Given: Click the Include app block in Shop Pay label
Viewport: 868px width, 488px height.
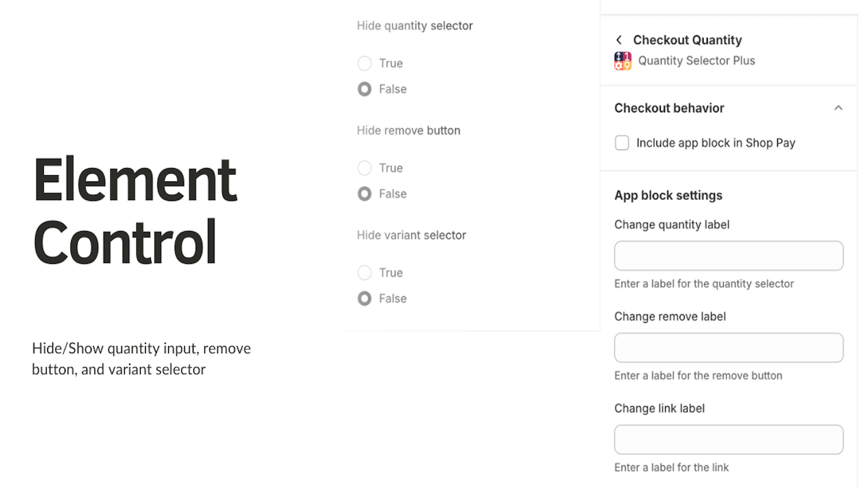Looking at the screenshot, I should click(x=716, y=143).
